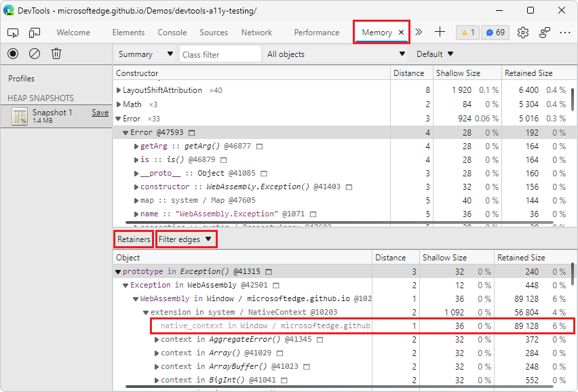Switch to the Performance tab
This screenshot has height=392, width=578.
(317, 33)
